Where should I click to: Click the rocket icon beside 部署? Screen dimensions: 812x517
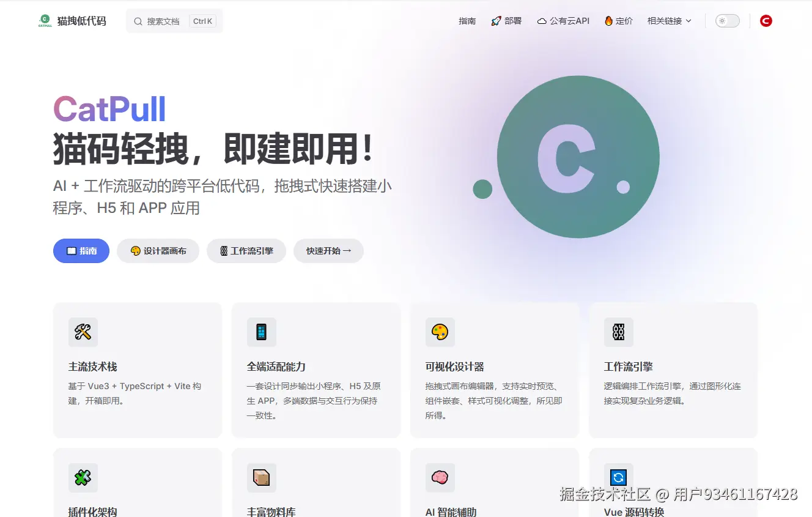(496, 21)
